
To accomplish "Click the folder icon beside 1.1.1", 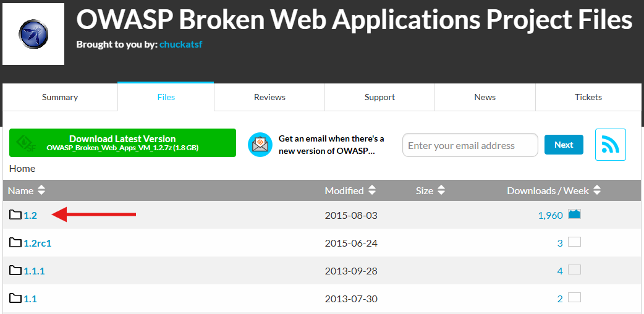I will coord(15,271).
